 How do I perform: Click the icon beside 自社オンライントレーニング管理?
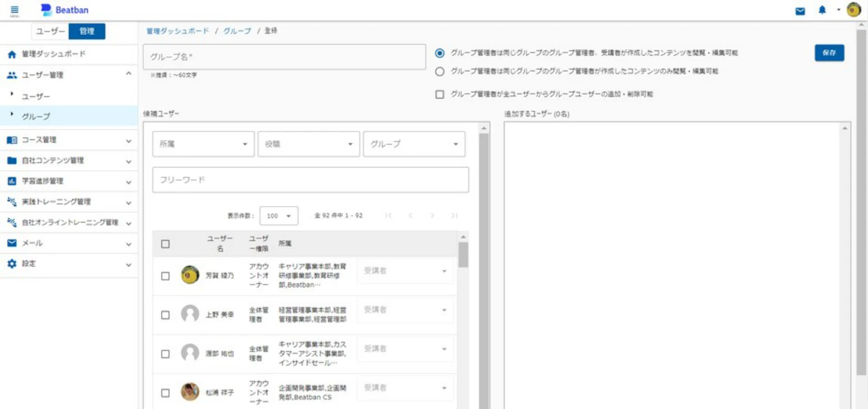(12, 223)
